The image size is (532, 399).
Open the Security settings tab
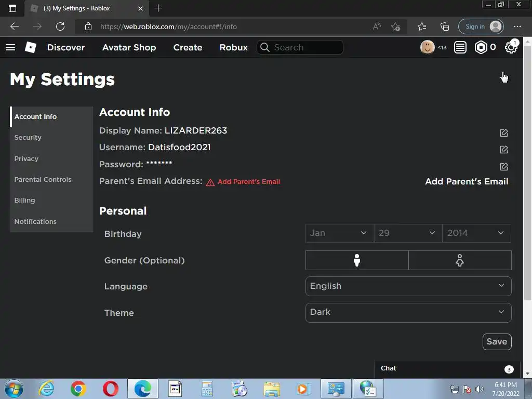point(51,137)
